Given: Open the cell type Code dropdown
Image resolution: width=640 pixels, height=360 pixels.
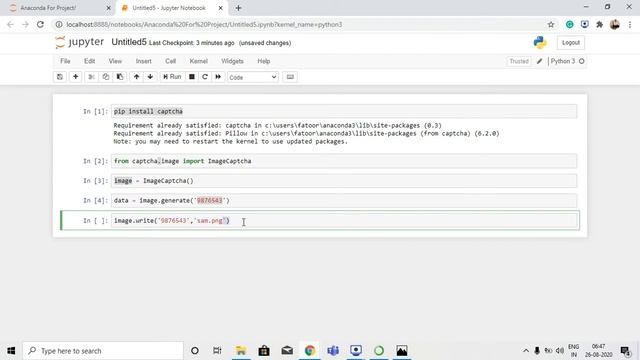Looking at the screenshot, I should [x=253, y=77].
